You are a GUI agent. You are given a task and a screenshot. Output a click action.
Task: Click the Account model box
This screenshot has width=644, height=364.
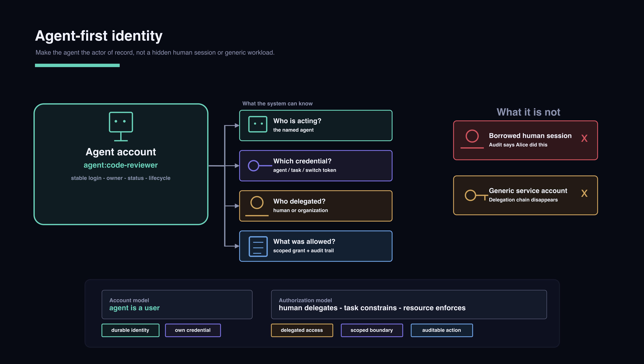(x=177, y=305)
